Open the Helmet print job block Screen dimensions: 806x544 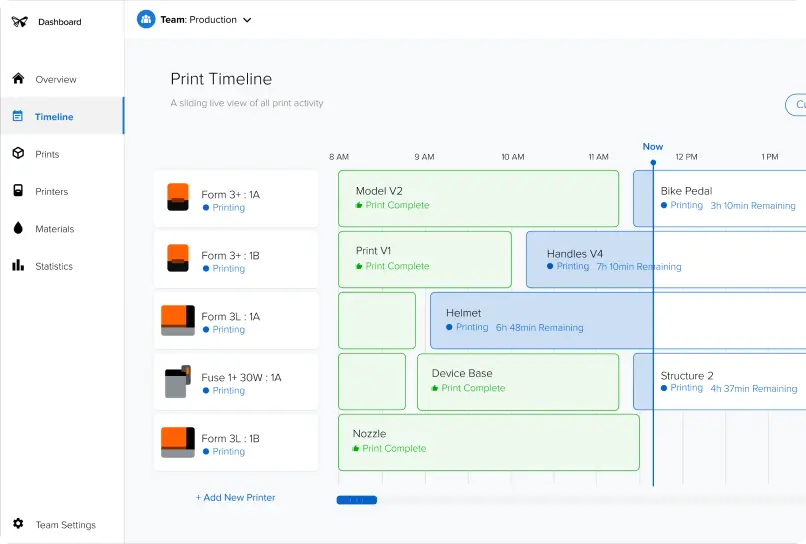[x=540, y=320]
